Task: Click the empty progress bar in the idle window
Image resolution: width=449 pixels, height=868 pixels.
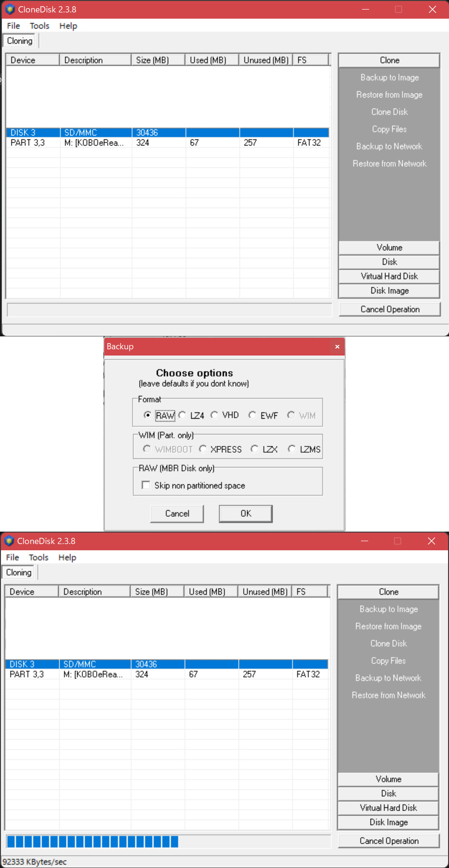Action: [x=169, y=310]
